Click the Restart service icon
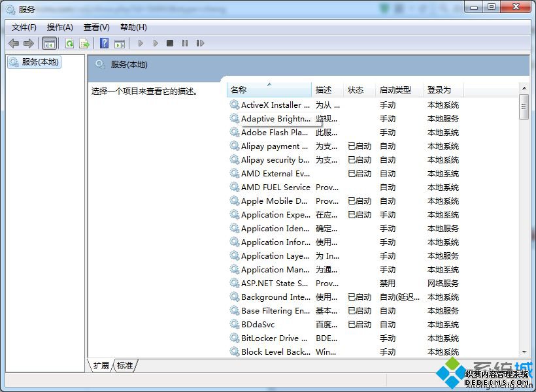Screen dimensions: 536x392 (x=200, y=43)
